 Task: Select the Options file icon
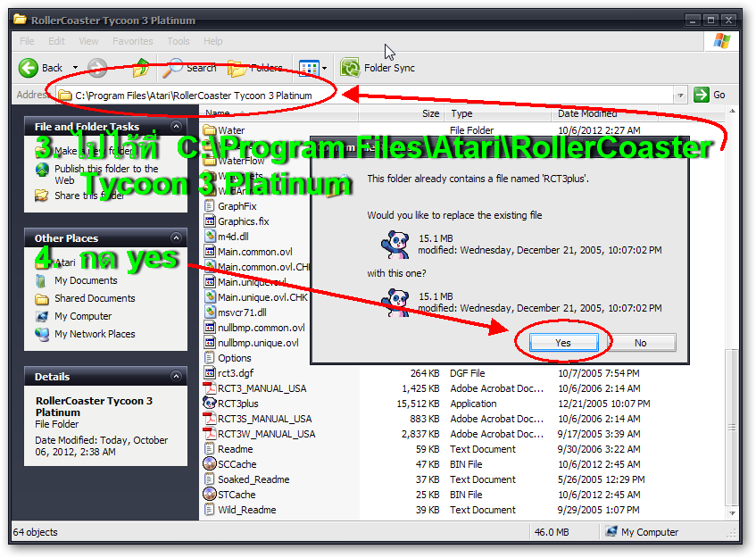tap(209, 358)
